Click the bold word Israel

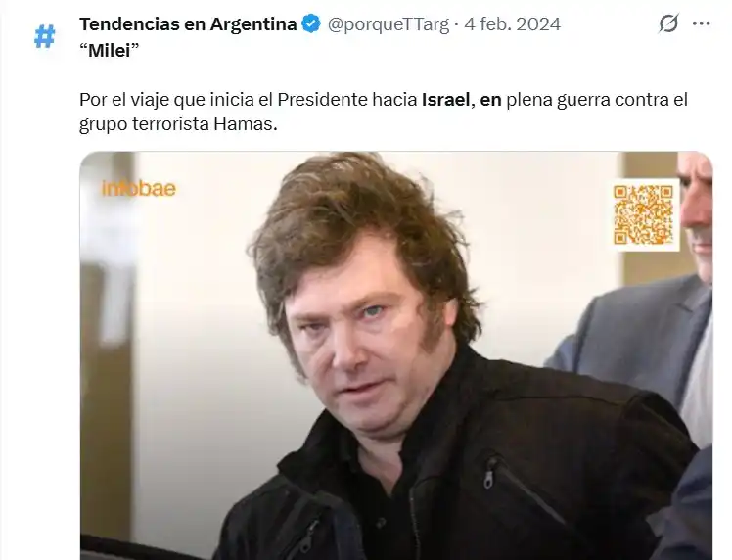pos(445,100)
